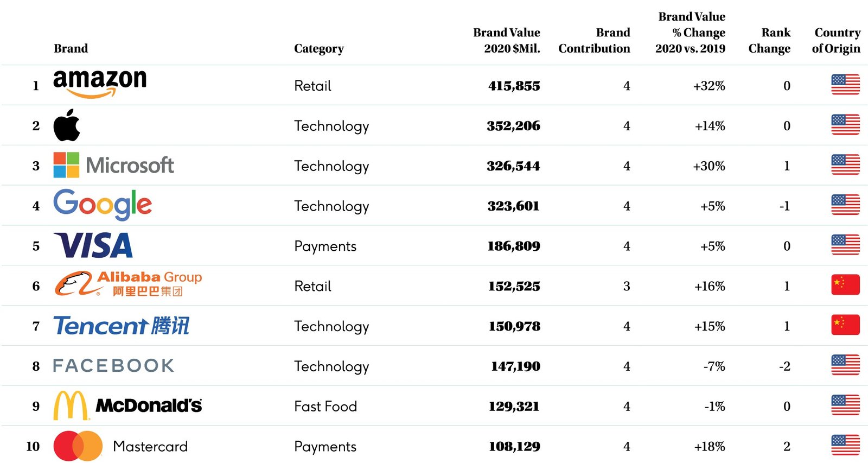
Task: Click the Mastercard circles logo
Action: [78, 446]
